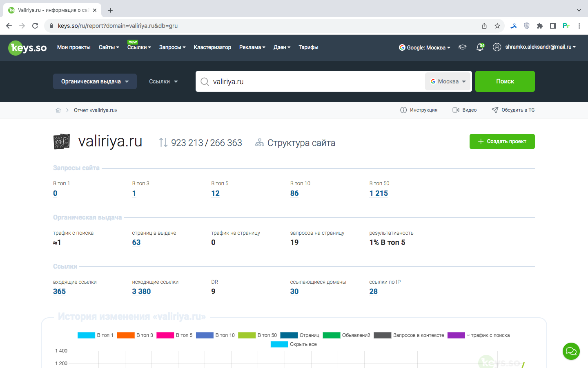
Task: Click the graduation cap training icon
Action: (462, 47)
